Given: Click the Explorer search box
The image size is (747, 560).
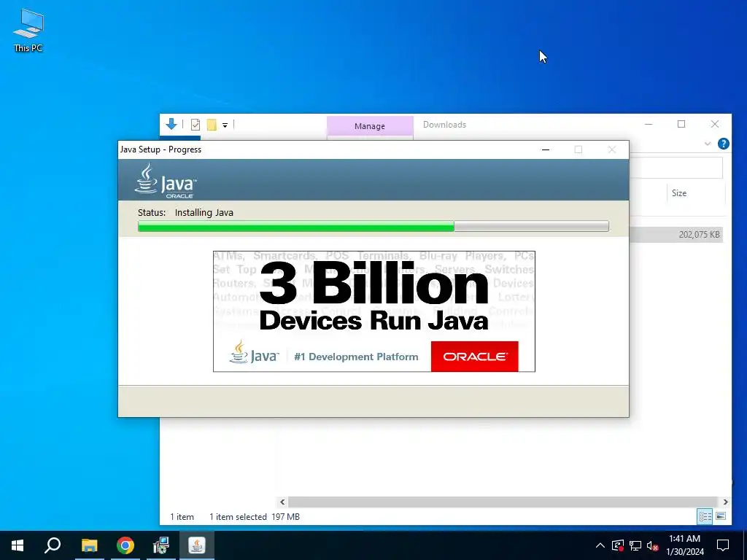Looking at the screenshot, I should click(676, 168).
